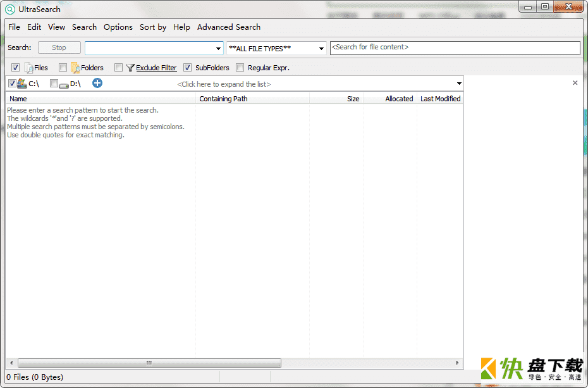Image resolution: width=588 pixels, height=388 pixels.
Task: Sort by the Size column header
Action: tap(336, 99)
